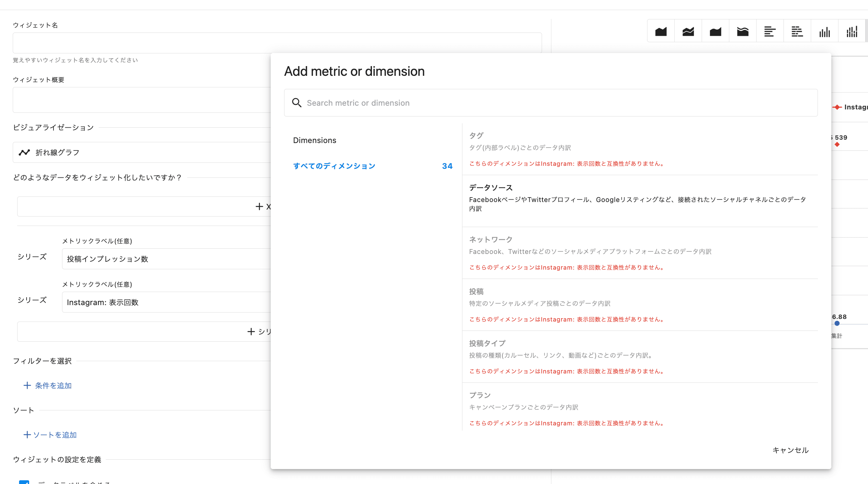Image resolution: width=868 pixels, height=484 pixels.
Task: Click the search magnifier icon in dialog
Action: pyautogui.click(x=297, y=103)
